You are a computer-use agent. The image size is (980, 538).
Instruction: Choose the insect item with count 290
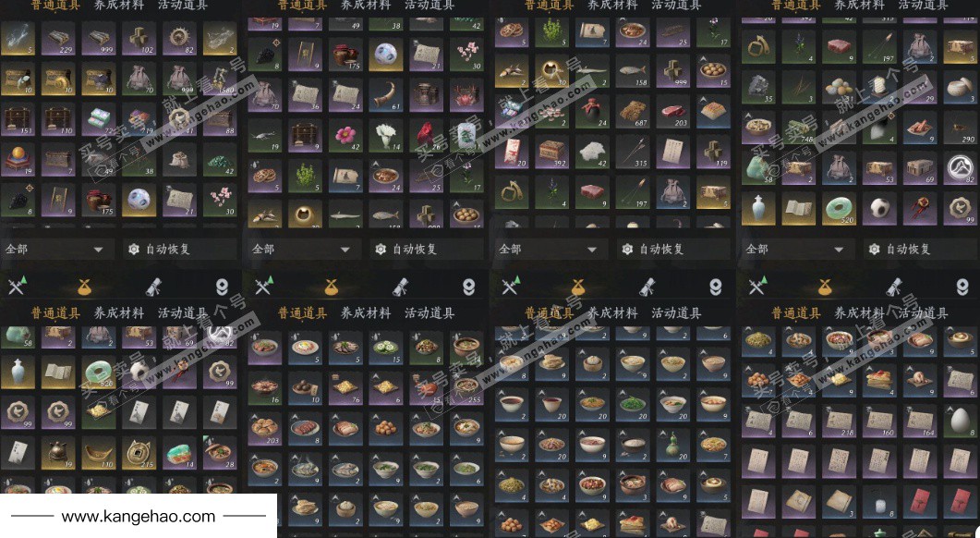click(960, 128)
